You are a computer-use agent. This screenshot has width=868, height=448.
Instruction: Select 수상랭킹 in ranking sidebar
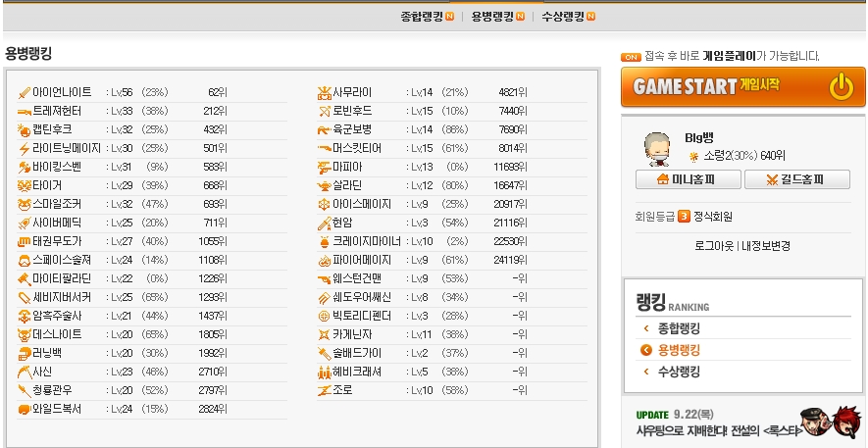point(679,372)
